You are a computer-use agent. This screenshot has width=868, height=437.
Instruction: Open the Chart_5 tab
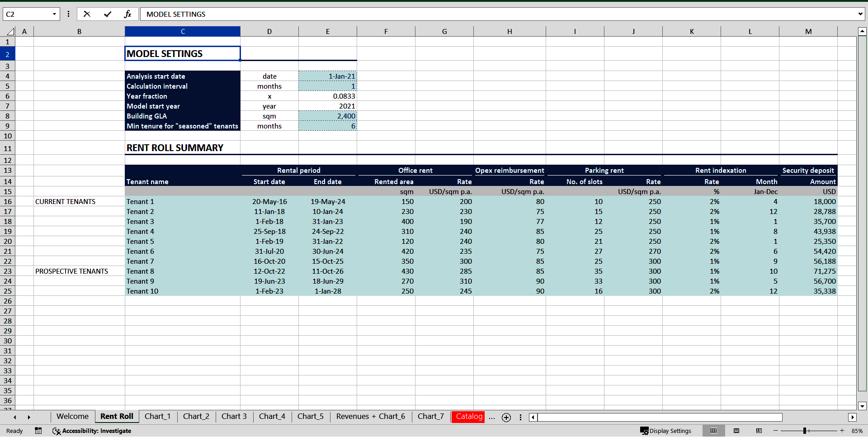coord(311,416)
